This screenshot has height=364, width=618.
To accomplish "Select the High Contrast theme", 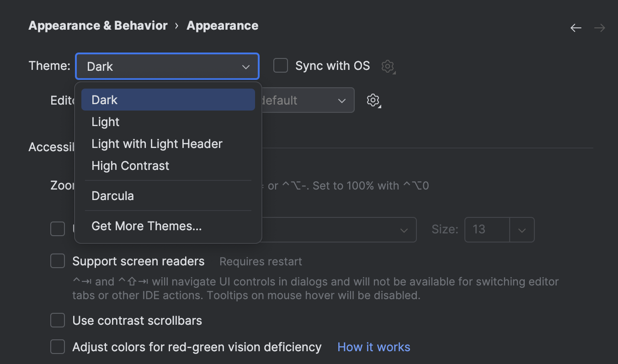I will click(130, 165).
